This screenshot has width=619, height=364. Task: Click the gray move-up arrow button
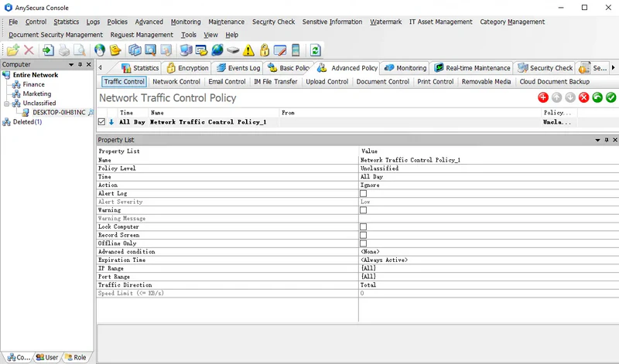coord(556,97)
